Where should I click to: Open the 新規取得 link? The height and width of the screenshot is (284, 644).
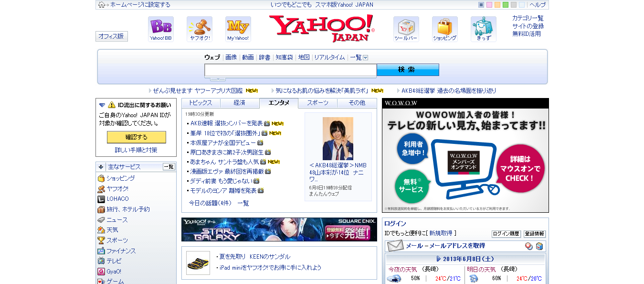point(441,233)
